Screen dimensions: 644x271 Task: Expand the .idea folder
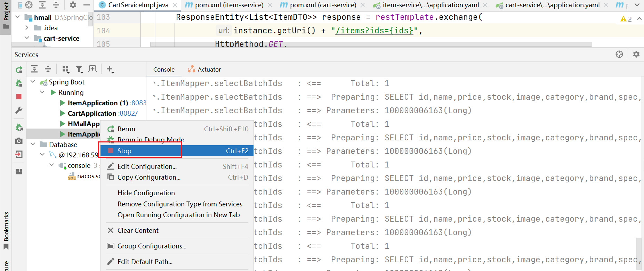(27, 27)
